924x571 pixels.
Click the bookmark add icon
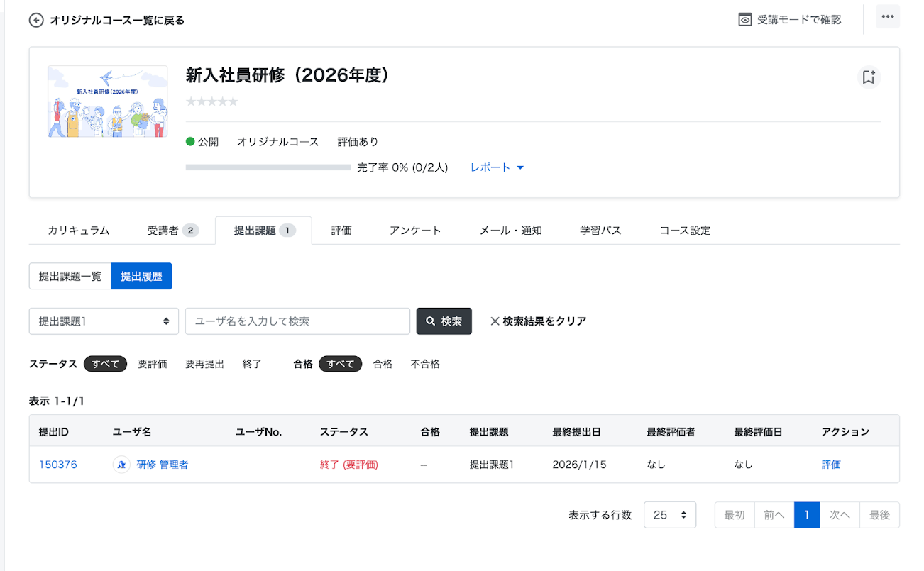(869, 77)
